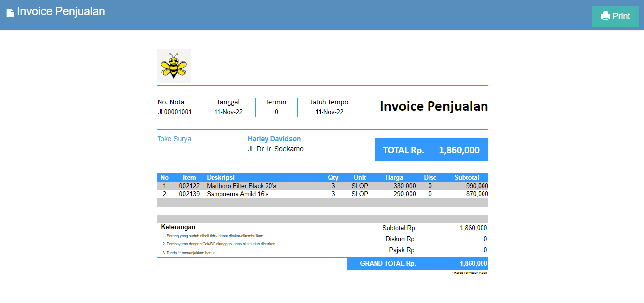Click the Qty column header
Screen dimensions: 644x303
(x=333, y=178)
